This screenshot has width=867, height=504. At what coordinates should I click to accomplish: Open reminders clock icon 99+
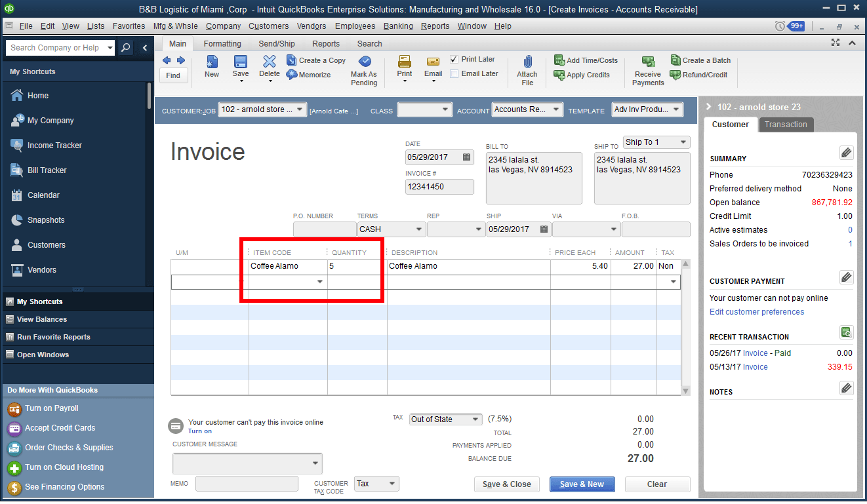(789, 26)
